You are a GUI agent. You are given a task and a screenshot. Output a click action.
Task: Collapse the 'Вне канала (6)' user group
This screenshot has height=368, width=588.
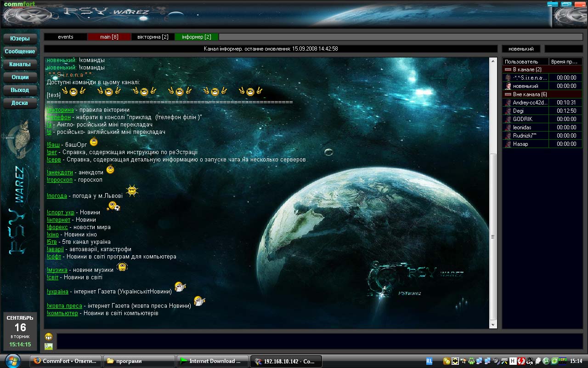[508, 94]
